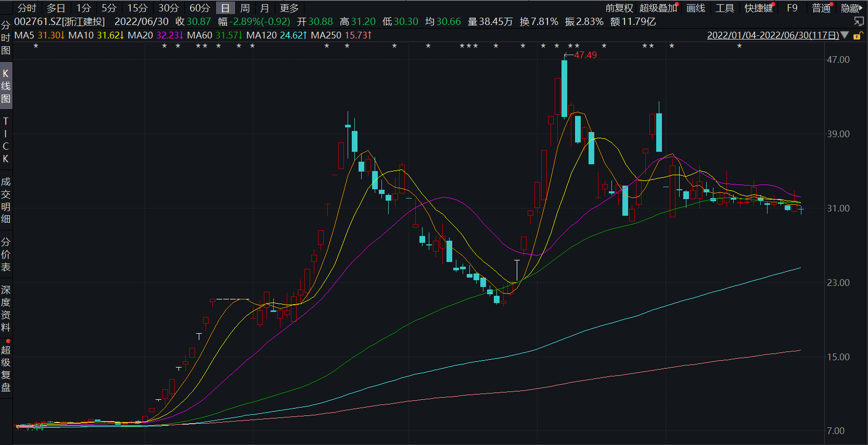
Task: Select the 多日 multi-day tab
Action: 56,8
